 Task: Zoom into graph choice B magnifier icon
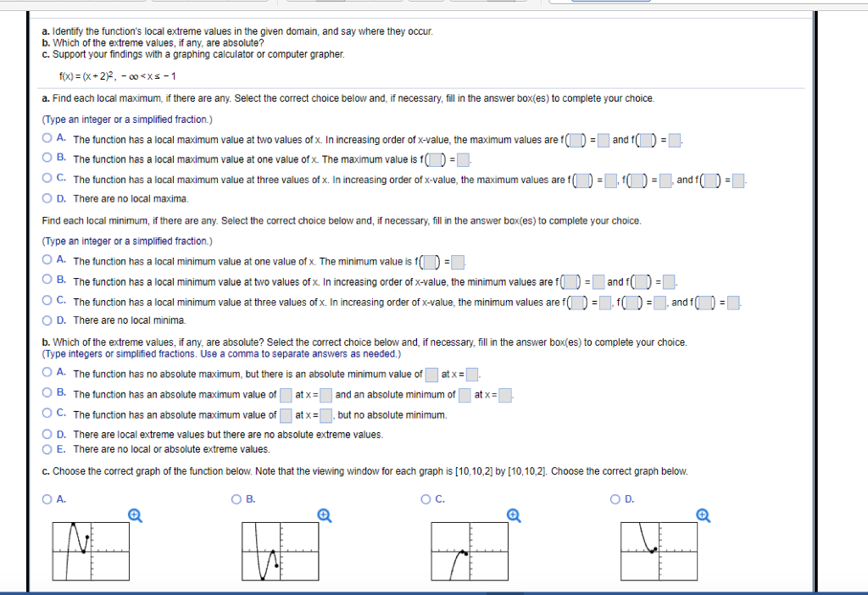coord(323,515)
